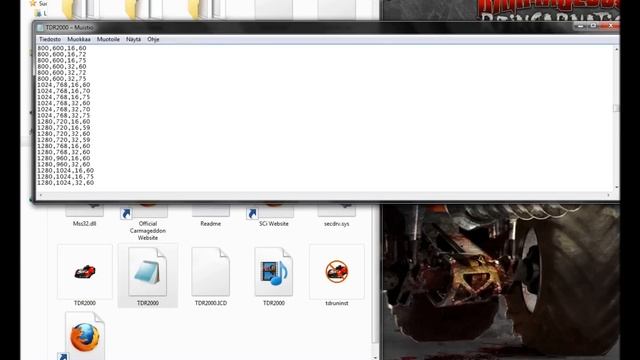Click Notepad vertical scrollbar up arrow

616,49
